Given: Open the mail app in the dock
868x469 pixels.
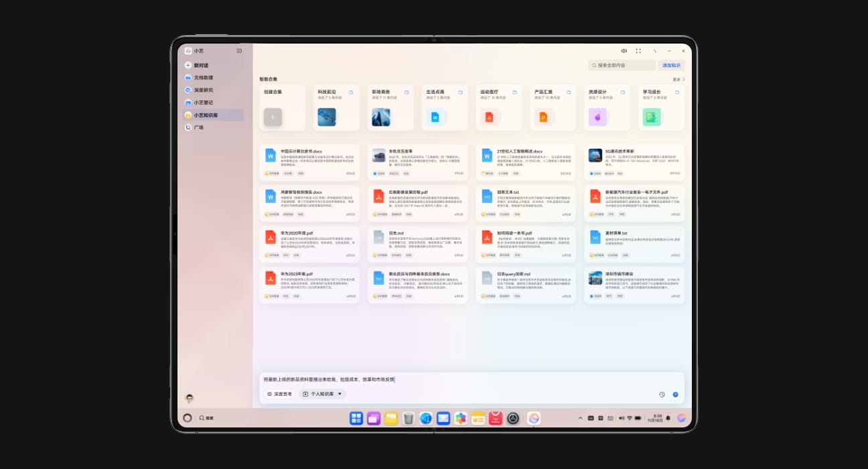Looking at the screenshot, I should pos(443,418).
